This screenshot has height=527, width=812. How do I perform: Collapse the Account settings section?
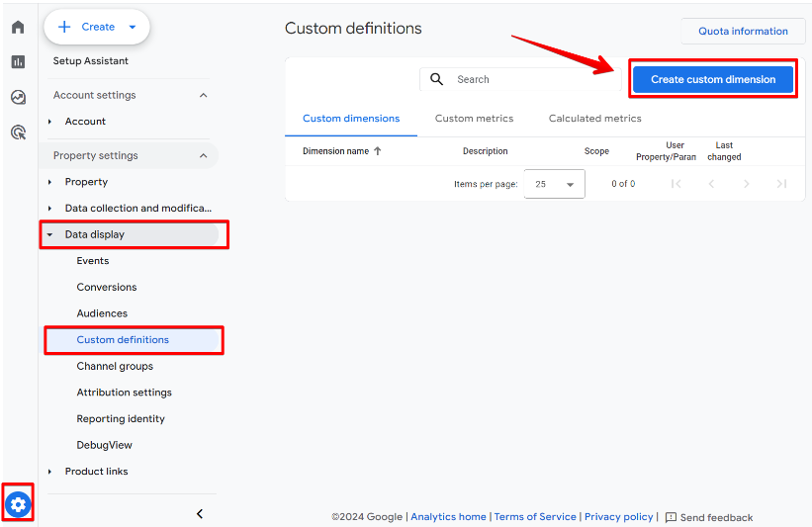[x=204, y=96]
